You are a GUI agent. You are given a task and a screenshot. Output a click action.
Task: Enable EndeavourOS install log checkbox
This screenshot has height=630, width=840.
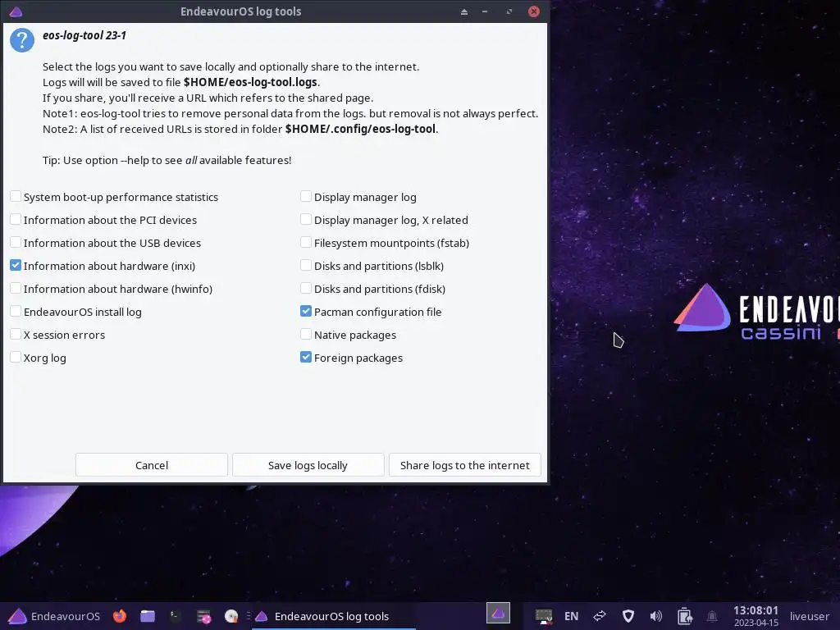[16, 312]
